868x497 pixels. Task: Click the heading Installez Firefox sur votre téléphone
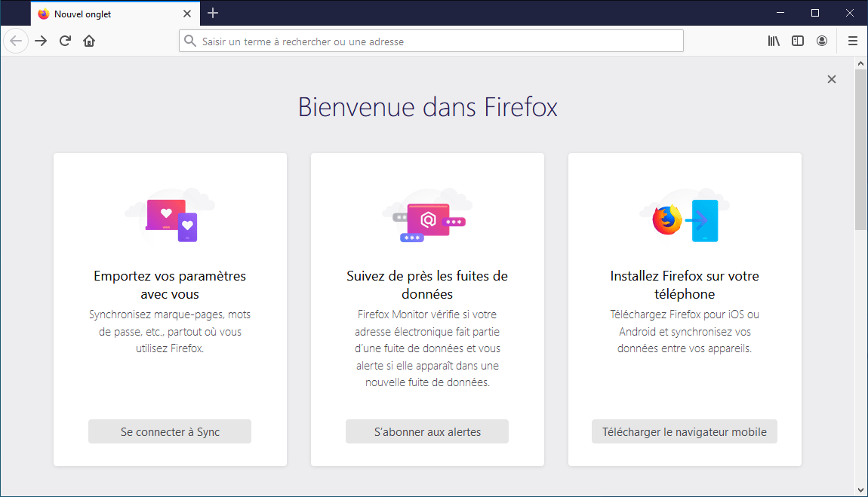tap(685, 285)
